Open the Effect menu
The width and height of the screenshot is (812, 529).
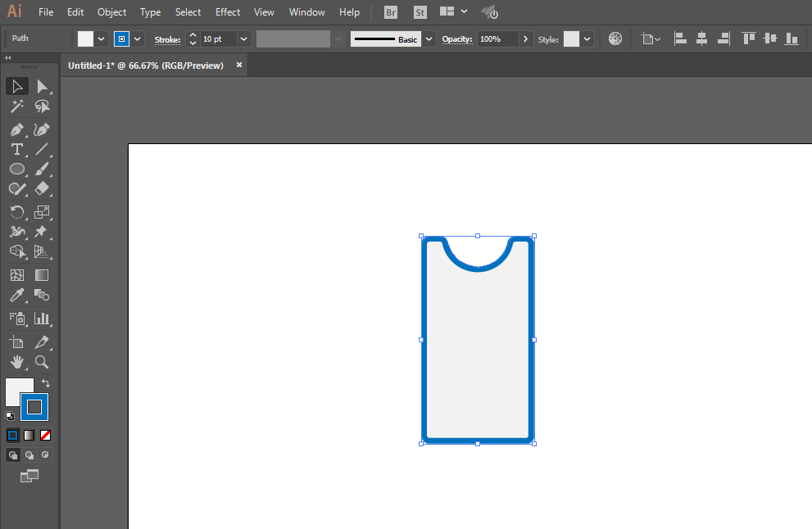click(x=228, y=12)
